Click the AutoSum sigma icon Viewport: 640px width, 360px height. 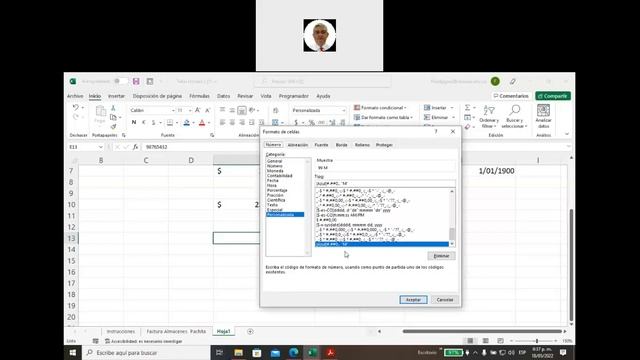(x=468, y=107)
